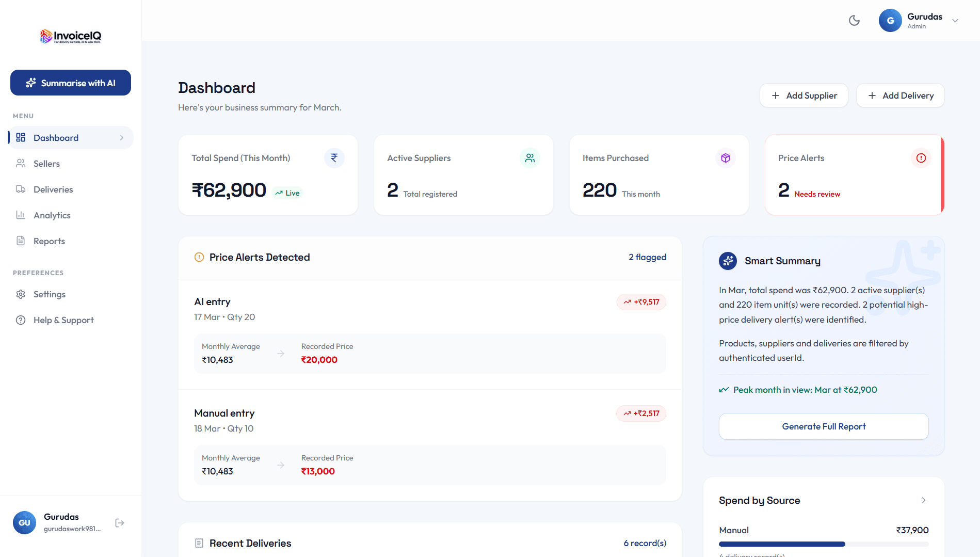Open Settings in the preferences section

coord(49,294)
